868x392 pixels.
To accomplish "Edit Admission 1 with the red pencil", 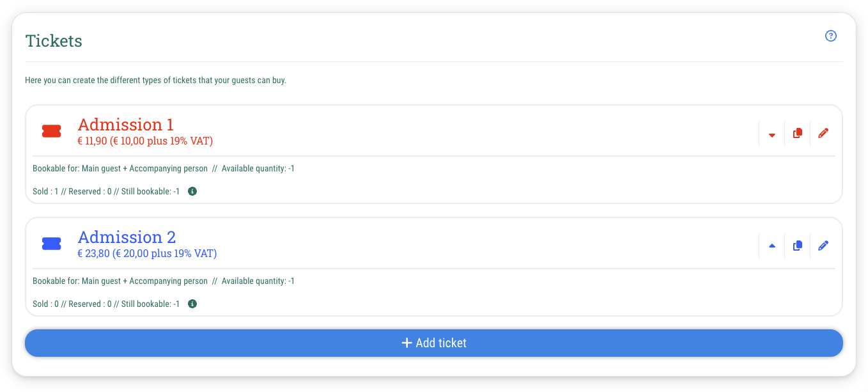I will 823,134.
